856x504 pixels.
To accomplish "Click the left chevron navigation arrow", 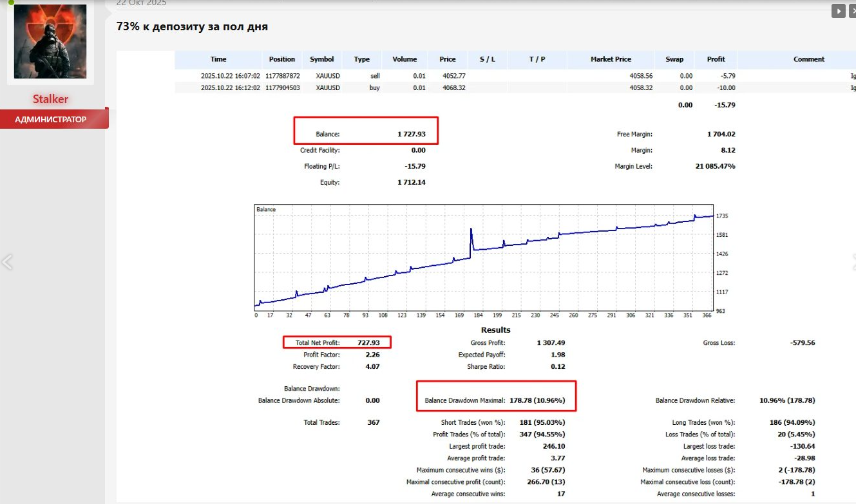I will point(7,262).
